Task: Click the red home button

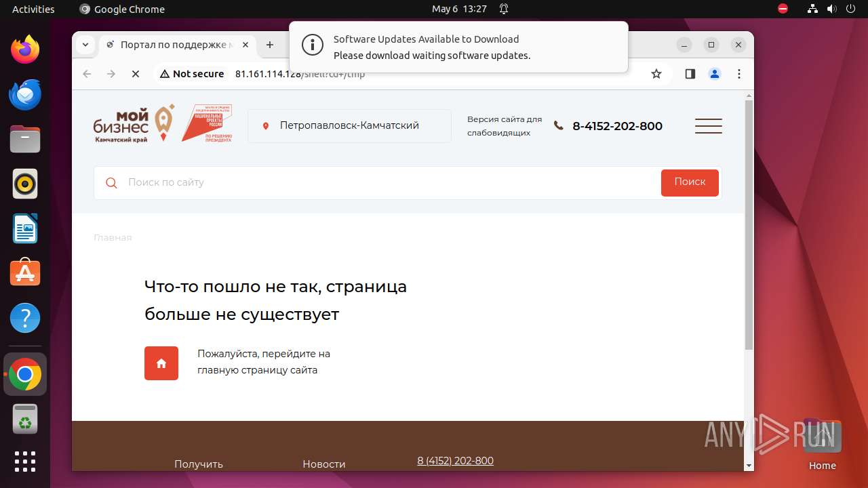Action: (x=161, y=363)
